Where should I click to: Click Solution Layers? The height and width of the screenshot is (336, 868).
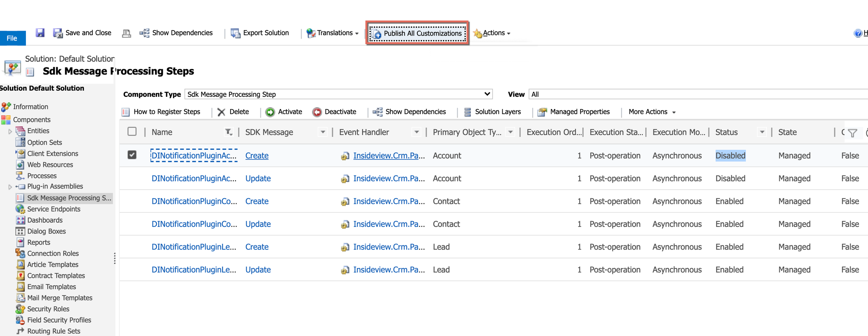(492, 112)
